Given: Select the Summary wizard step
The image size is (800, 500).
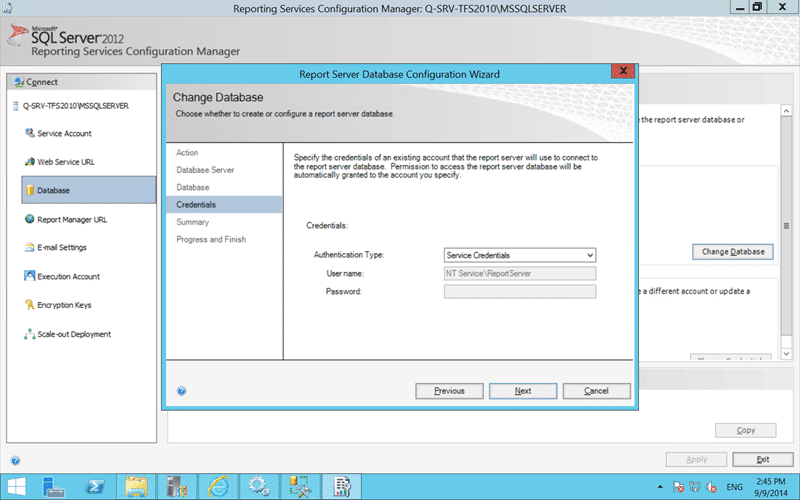Looking at the screenshot, I should pos(193,222).
